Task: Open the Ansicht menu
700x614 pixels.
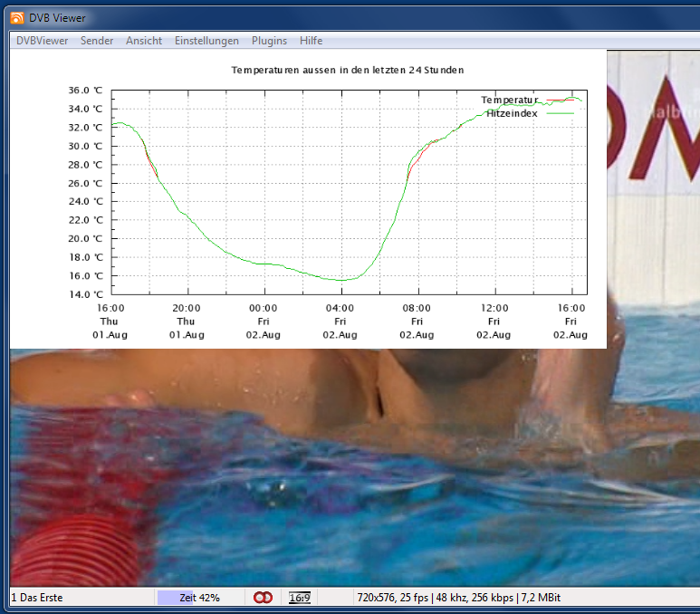Action: [144, 41]
